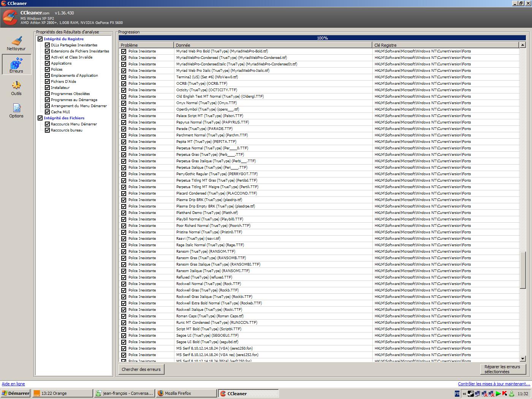Uncheck DLLs Partagées Inexistantes option

click(47, 45)
